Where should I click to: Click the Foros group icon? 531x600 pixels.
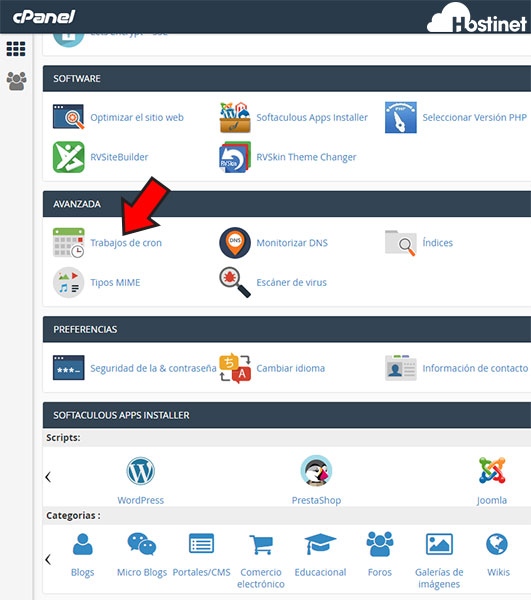(x=380, y=544)
